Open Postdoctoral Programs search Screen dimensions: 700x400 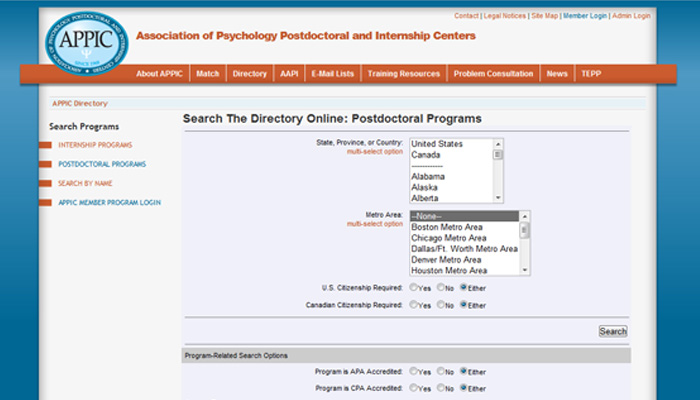(x=102, y=164)
